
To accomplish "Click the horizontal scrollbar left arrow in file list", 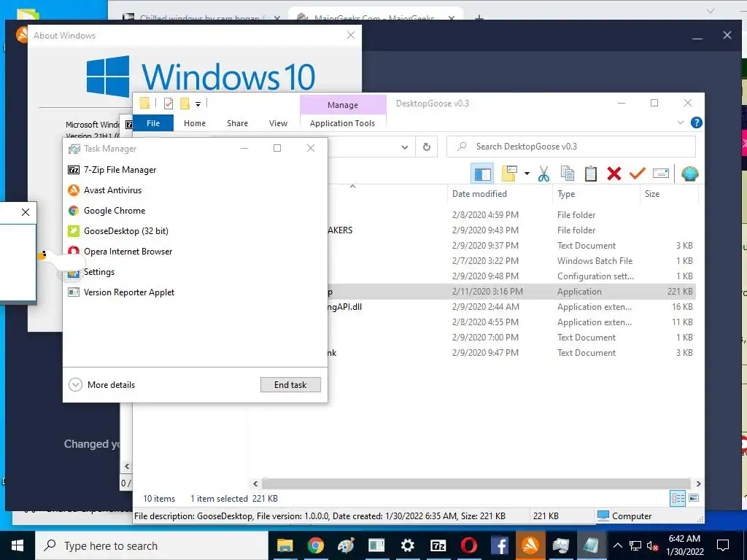I will 255,484.
